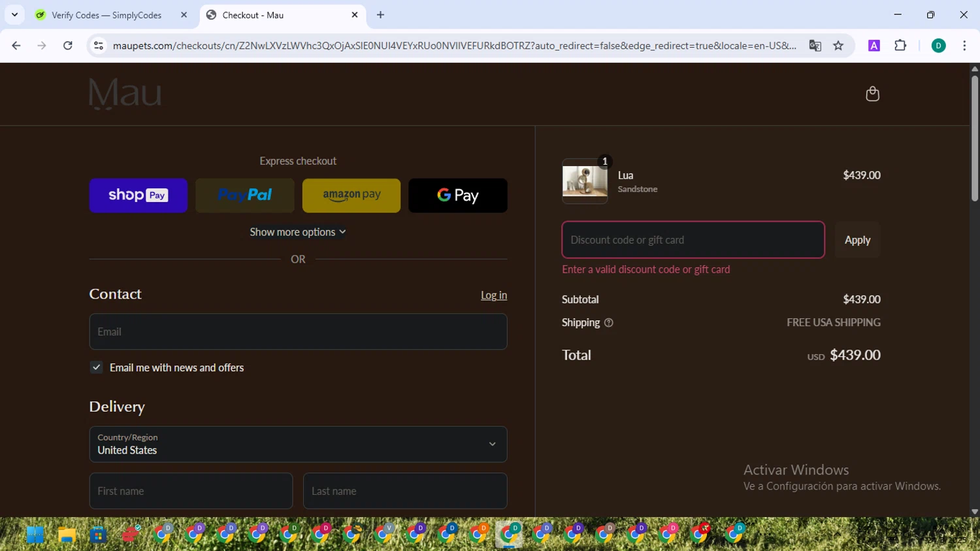Open the Log in link

click(494, 295)
